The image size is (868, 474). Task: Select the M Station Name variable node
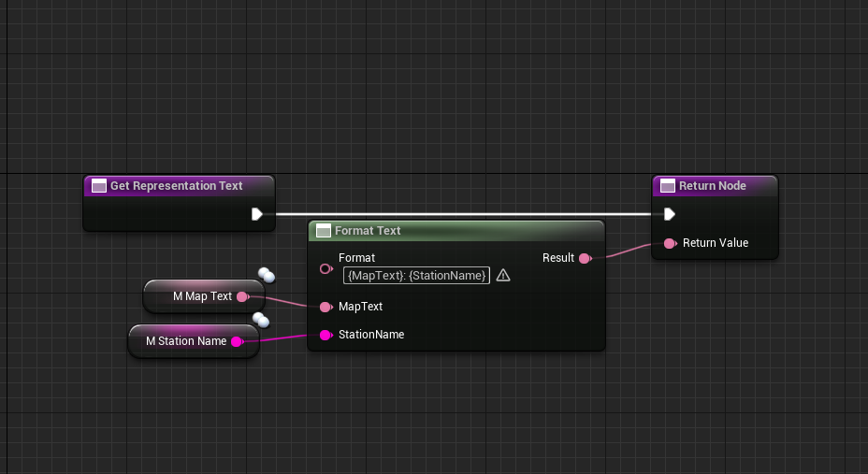[194, 341]
